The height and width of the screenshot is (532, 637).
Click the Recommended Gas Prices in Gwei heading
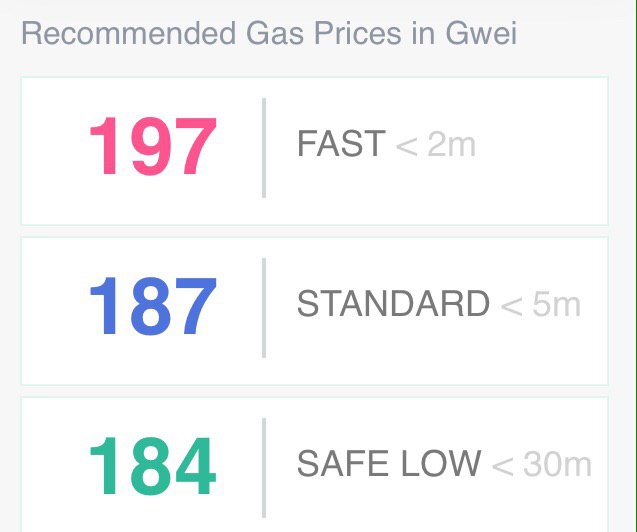tap(269, 33)
